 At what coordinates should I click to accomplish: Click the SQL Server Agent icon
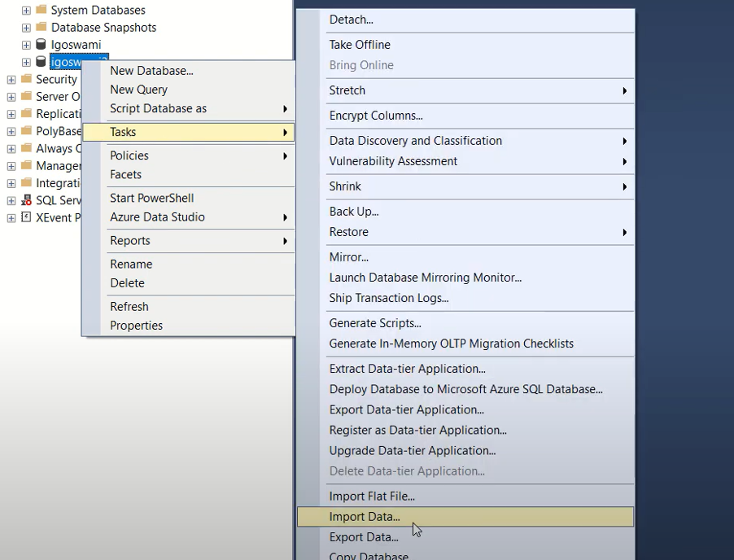tap(26, 200)
